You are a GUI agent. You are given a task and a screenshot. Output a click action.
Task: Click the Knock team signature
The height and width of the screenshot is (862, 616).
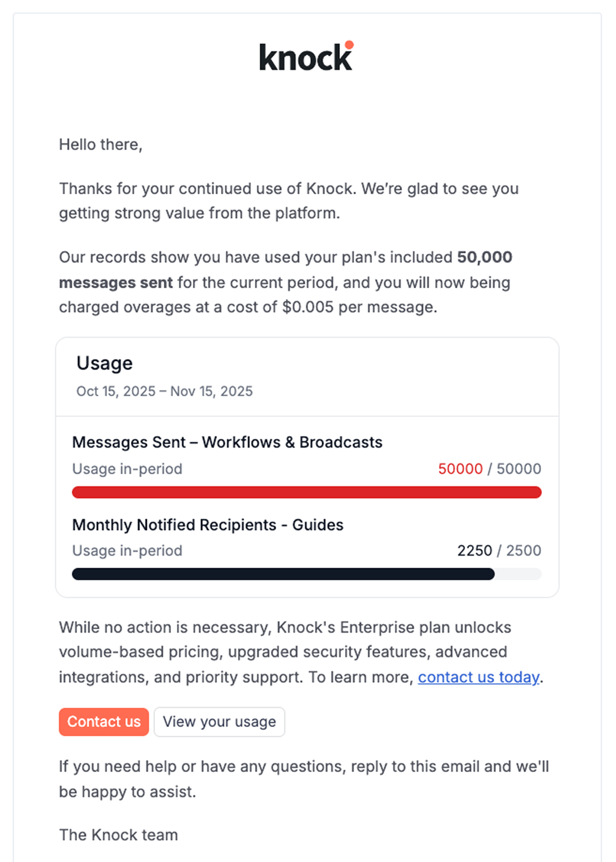[118, 835]
